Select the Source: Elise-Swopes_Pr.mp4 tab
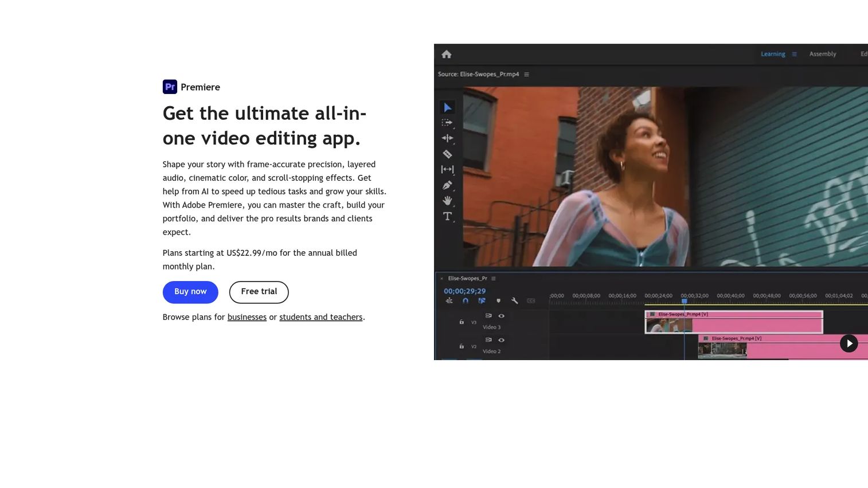This screenshot has width=868, height=488. (x=478, y=75)
